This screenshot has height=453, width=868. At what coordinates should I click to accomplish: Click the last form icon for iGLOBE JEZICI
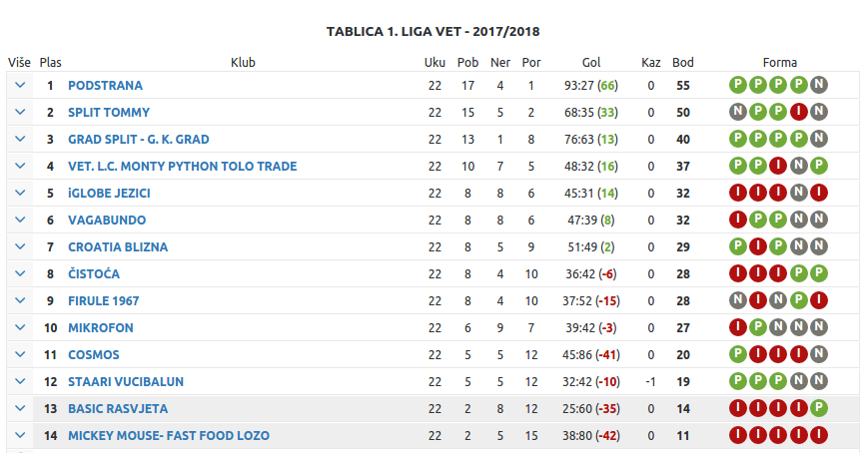click(819, 194)
